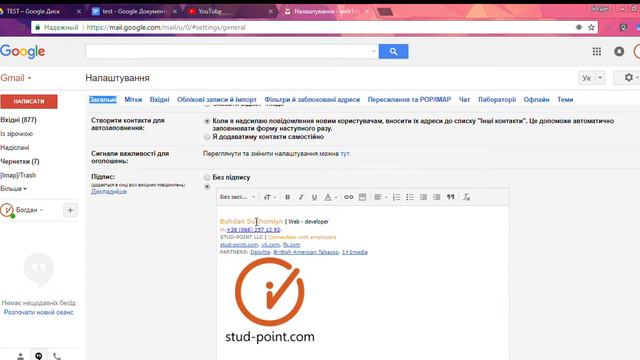This screenshot has height=360, width=640.
Task: Decrease indent in signature editor
Action: click(x=423, y=197)
